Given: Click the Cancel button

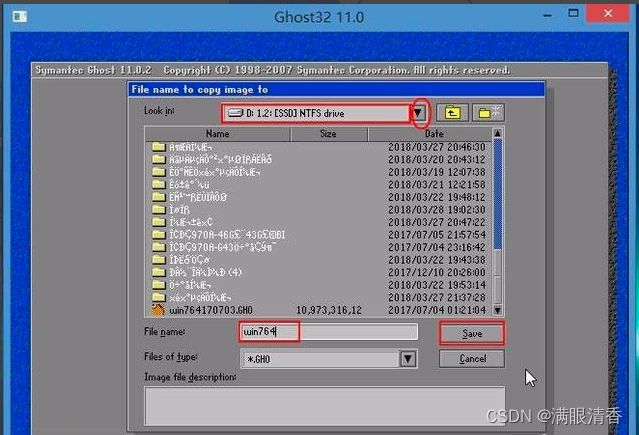Looking at the screenshot, I should coord(472,359).
